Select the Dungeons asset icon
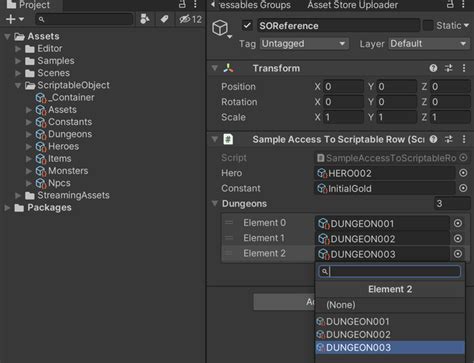The height and width of the screenshot is (363, 474). 41,134
